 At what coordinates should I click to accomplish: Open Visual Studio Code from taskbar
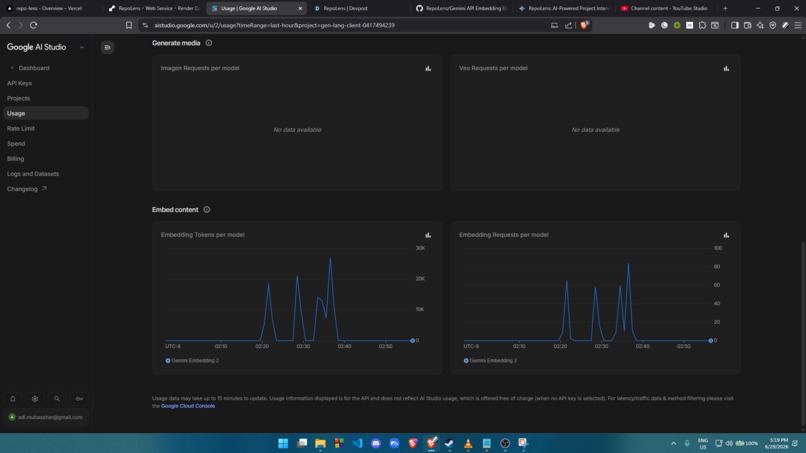click(x=357, y=443)
